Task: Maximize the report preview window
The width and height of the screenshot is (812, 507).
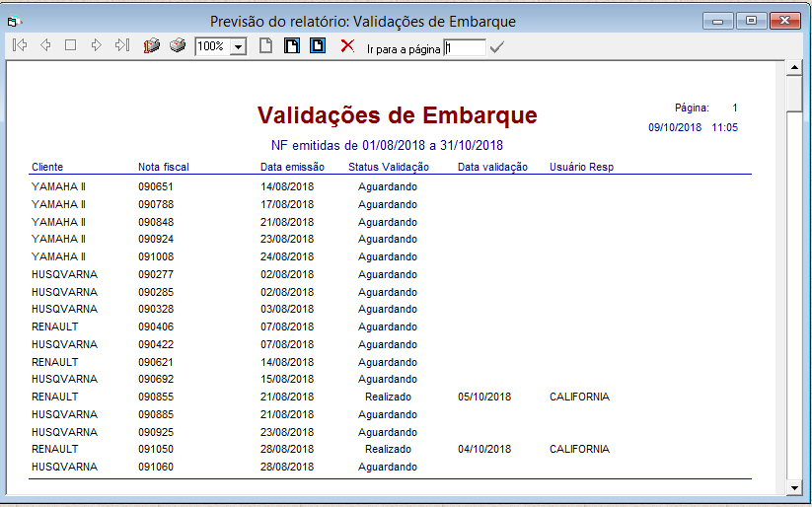Action: [x=751, y=20]
